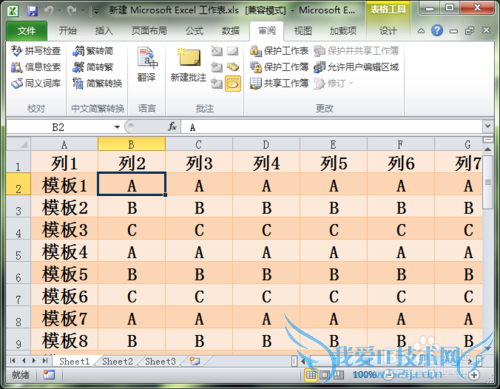The height and width of the screenshot is (389, 500).
Task: Expand the formula bar with chevron
Action: click(488, 126)
